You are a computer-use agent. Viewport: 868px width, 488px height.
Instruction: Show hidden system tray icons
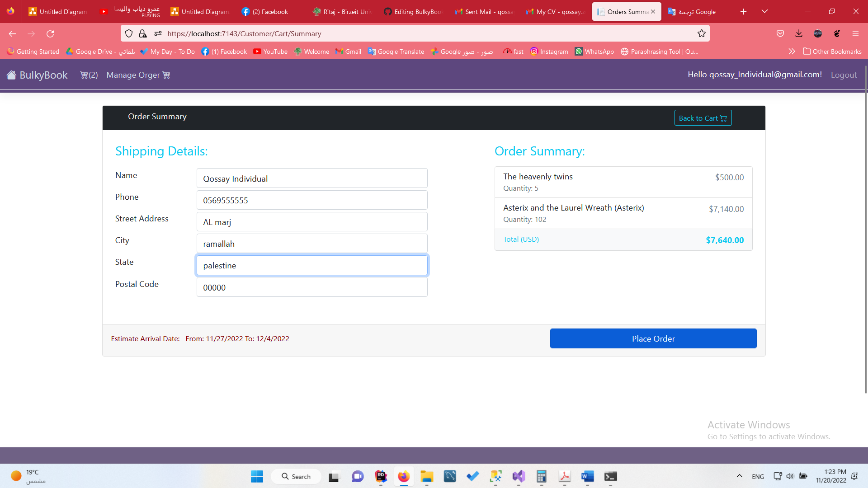[x=740, y=476]
